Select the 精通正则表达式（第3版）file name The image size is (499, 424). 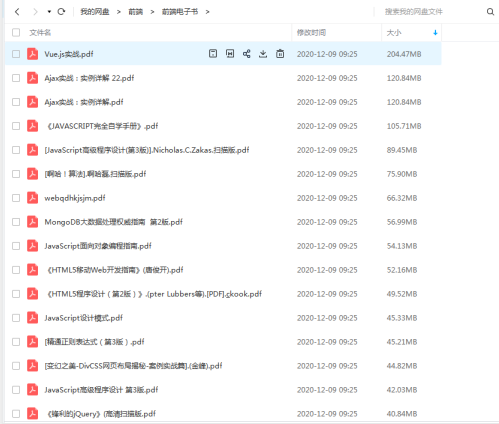coord(94,342)
